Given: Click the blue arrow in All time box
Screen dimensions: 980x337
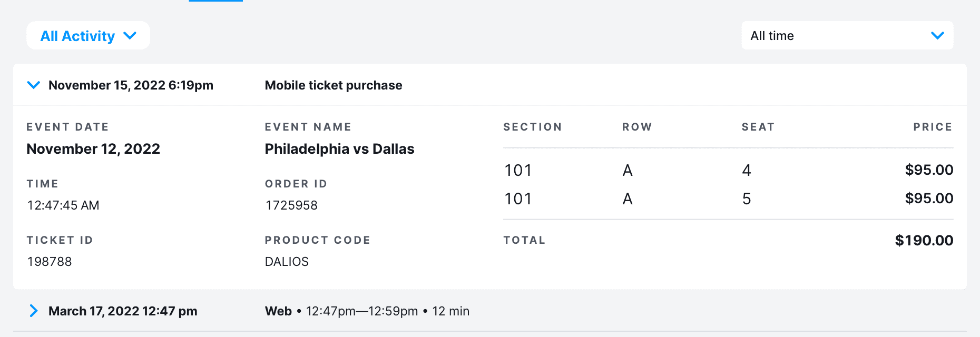Looking at the screenshot, I should [x=937, y=36].
